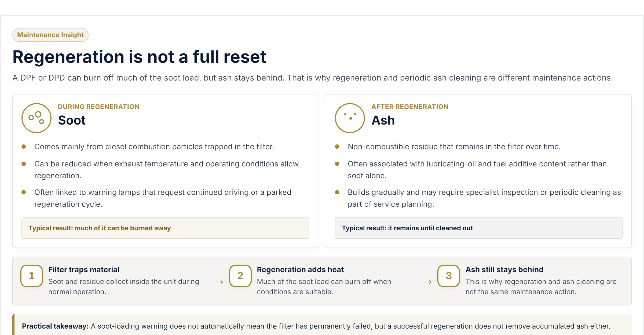Click the AFTER REGENERATION label
644x335 pixels.
(410, 107)
